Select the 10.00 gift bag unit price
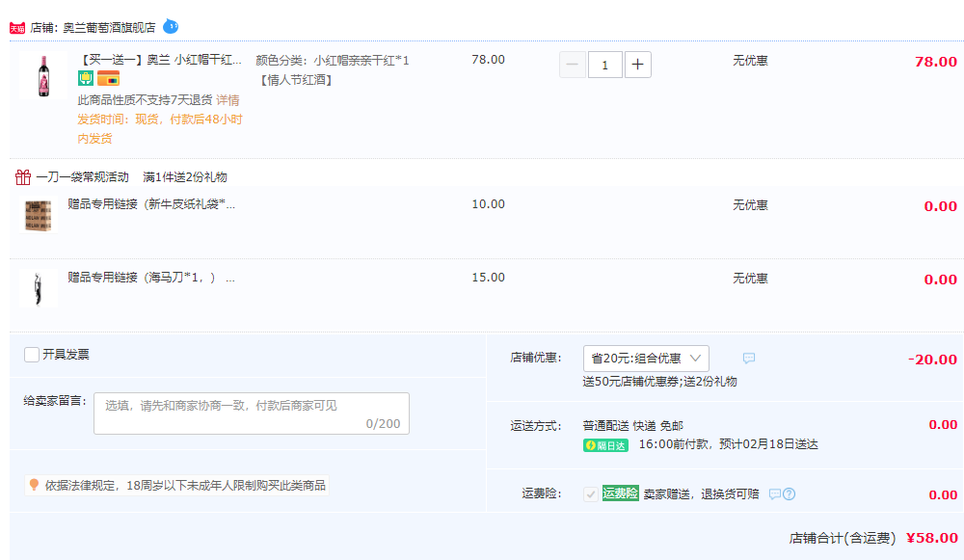This screenshot has width=964, height=560. tap(488, 204)
